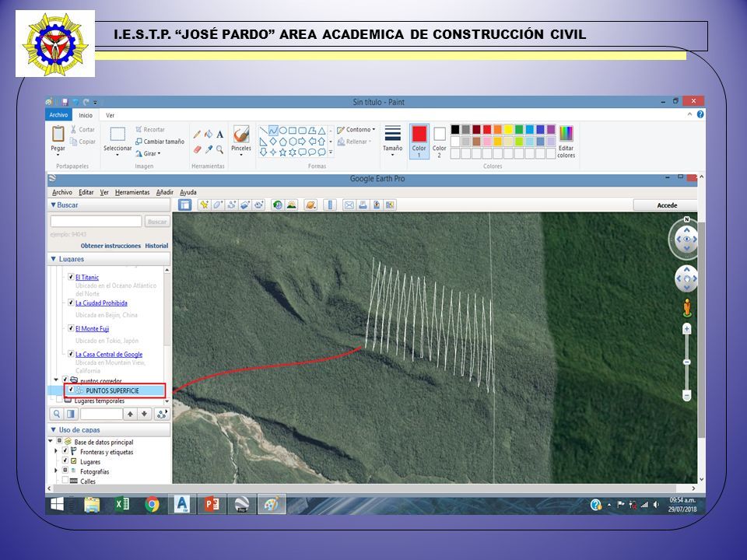This screenshot has width=747, height=560.
Task: Click the View in Google Maps icon
Action: 391,205
